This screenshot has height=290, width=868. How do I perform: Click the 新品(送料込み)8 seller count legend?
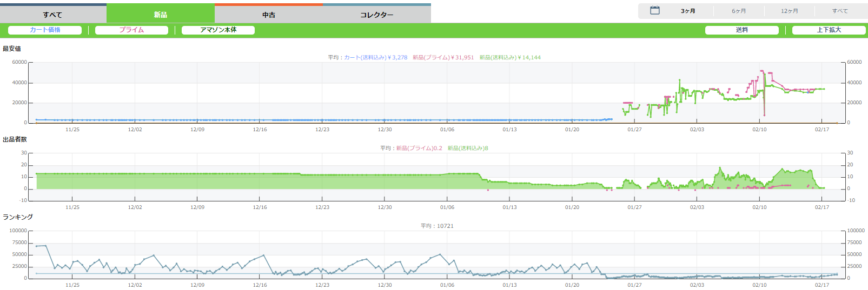point(468,148)
